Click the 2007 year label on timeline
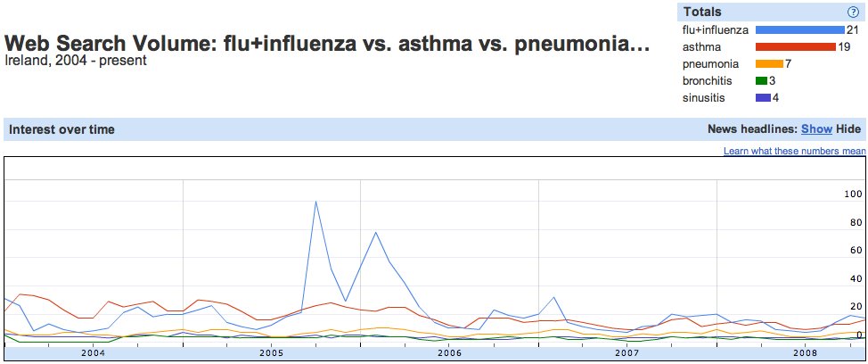 coord(627,353)
